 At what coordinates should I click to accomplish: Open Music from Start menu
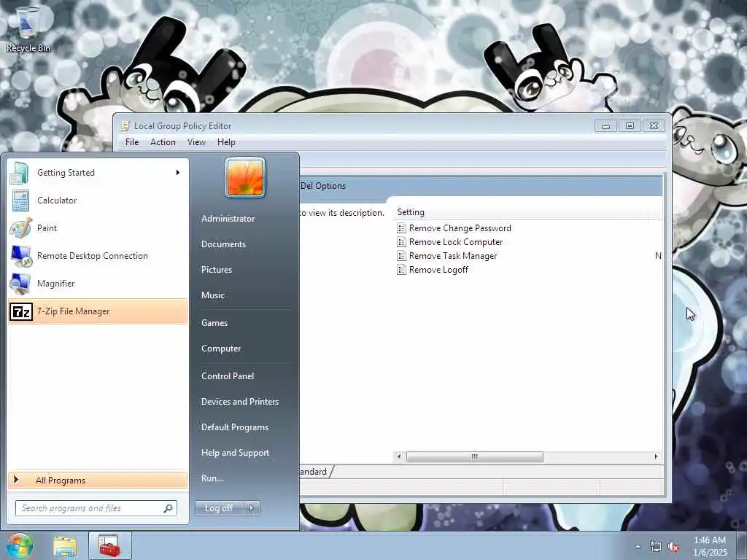213,295
